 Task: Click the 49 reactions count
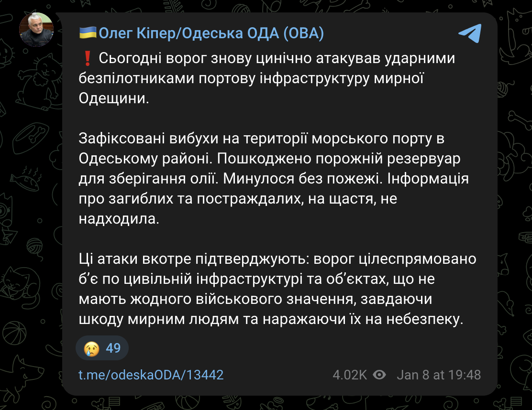coord(113,348)
